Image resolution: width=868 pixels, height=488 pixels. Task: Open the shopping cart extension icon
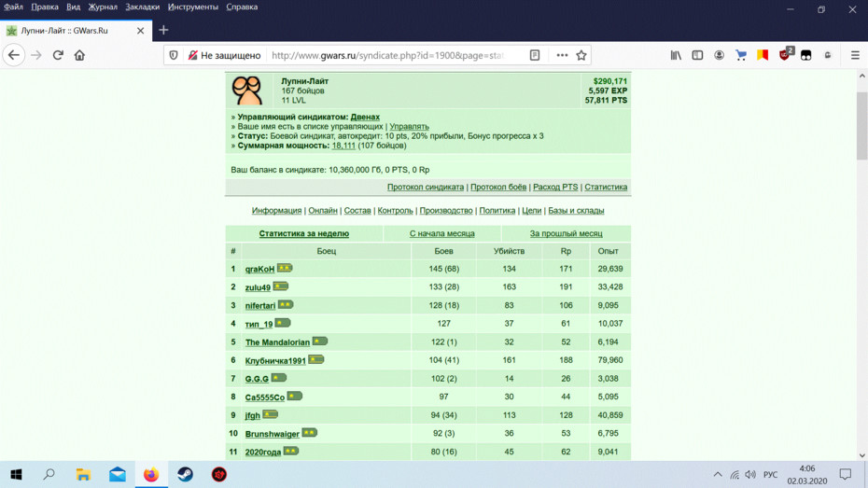point(741,55)
